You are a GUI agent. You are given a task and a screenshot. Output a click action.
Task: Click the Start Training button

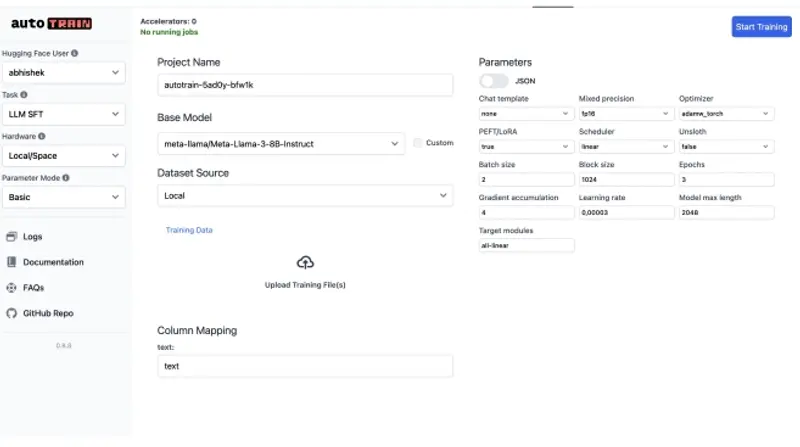pos(761,27)
